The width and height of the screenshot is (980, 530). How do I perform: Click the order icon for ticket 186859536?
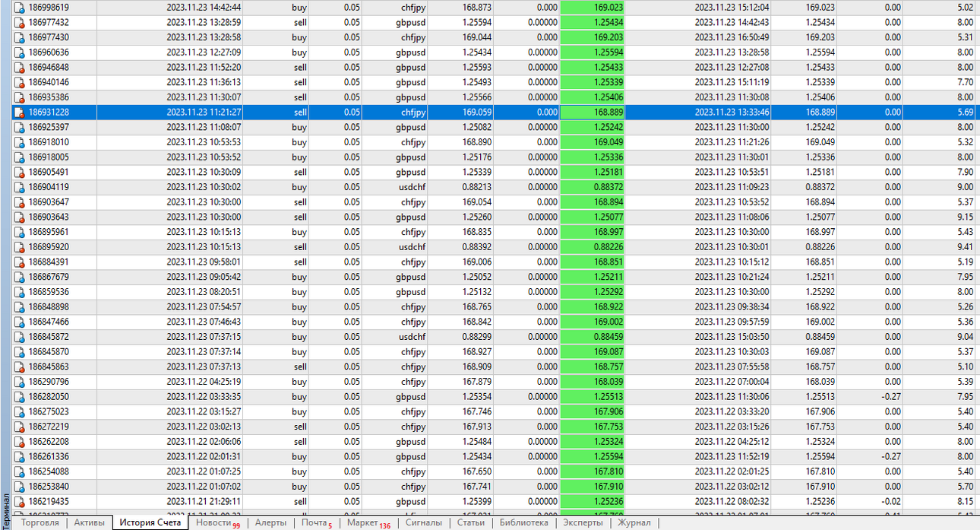coord(19,291)
